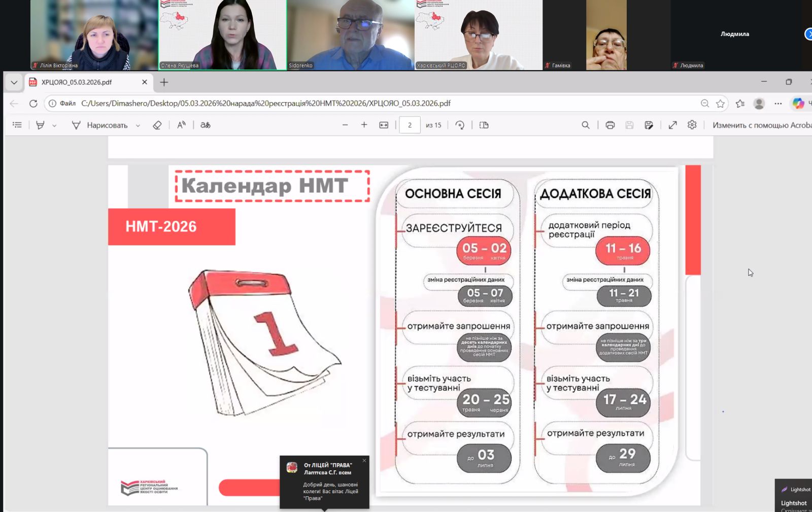The image size is (812, 512).
Task: Print the PDF document
Action: click(610, 125)
